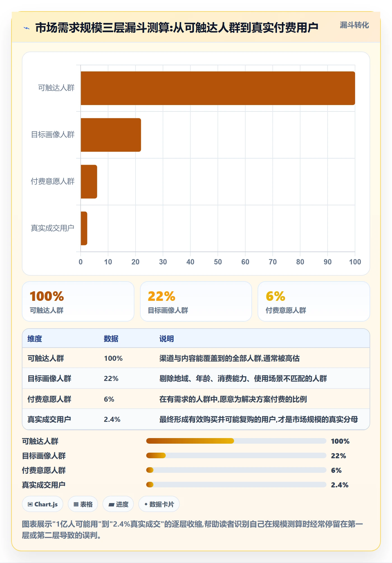Screen dimensions: 392x563
Task: Click the 50 tick on the chart axis
Action: click(218, 262)
